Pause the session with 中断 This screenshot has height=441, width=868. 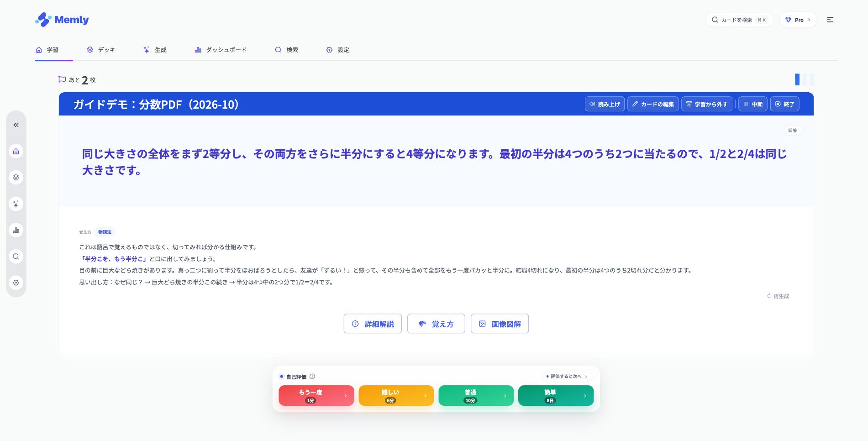click(753, 104)
